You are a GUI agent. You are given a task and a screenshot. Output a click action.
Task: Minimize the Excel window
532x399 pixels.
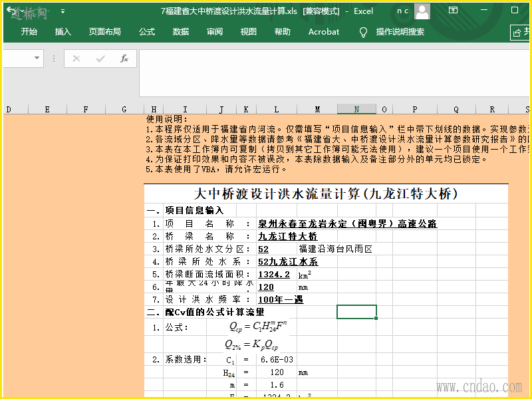(484, 11)
